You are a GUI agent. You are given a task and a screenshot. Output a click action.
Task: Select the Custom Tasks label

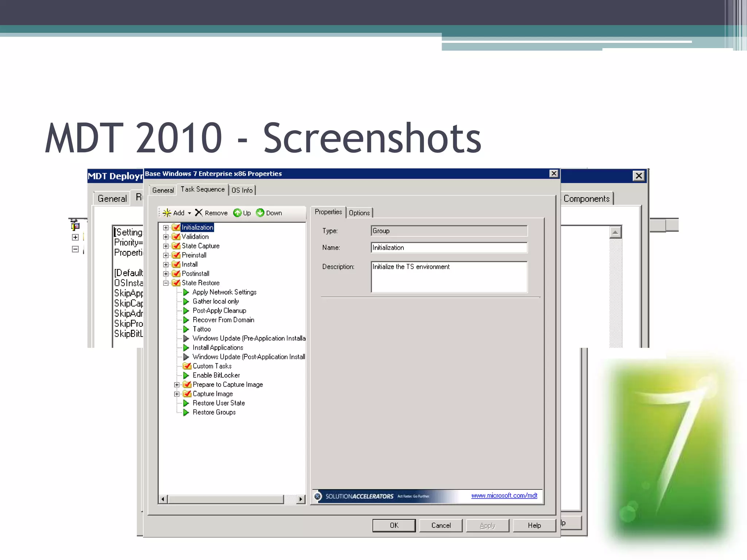[x=212, y=366]
